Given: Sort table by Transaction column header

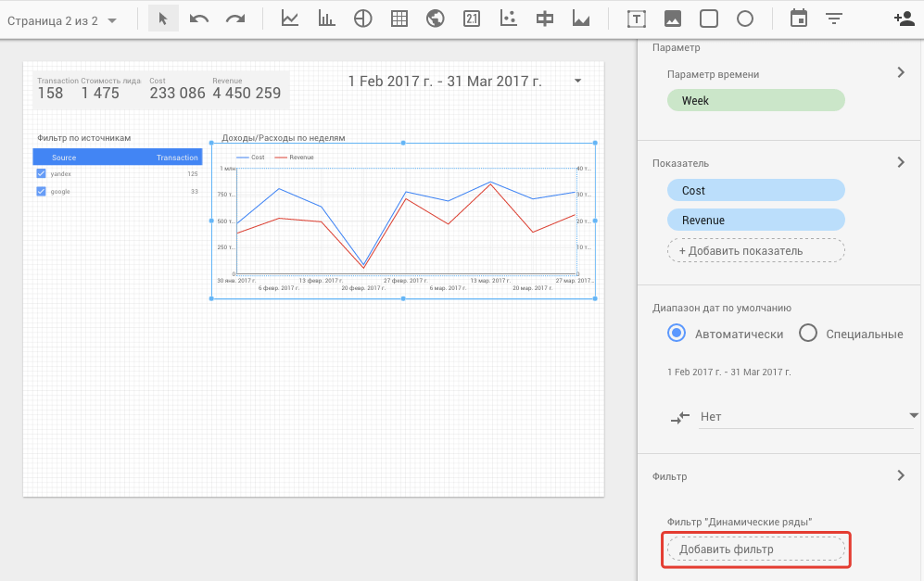Looking at the screenshot, I should [176, 158].
